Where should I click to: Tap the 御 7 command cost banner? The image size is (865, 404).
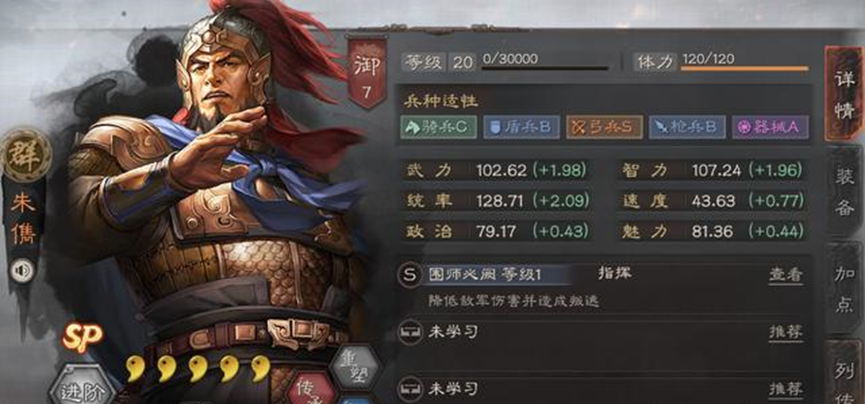[366, 72]
